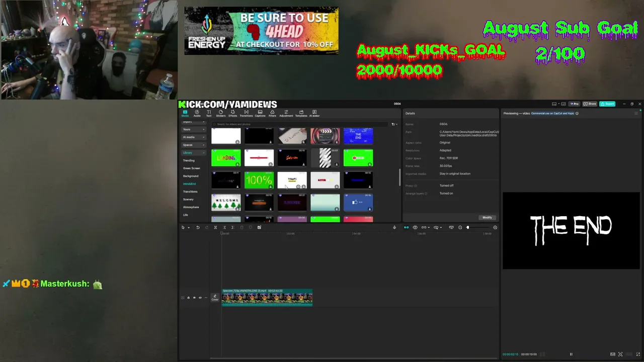644x362 pixels.
Task: Select the Transitions category in Library sidebar
Action: tap(190, 192)
